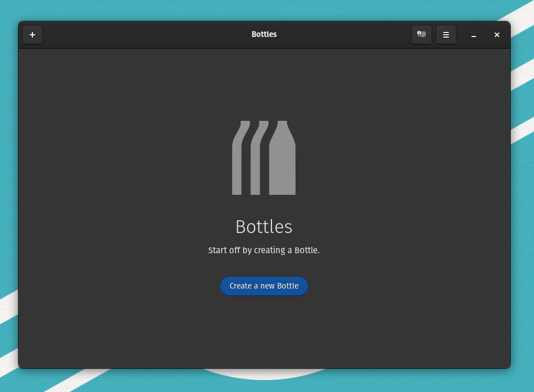Click the text Start off by creating a Bottle
Viewport: 534px width, 392px height.
pos(264,250)
